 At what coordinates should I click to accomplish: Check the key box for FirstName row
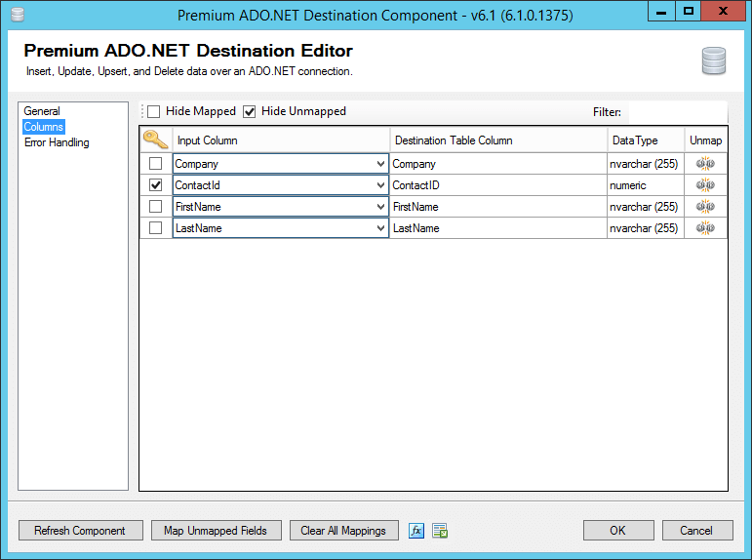(155, 206)
